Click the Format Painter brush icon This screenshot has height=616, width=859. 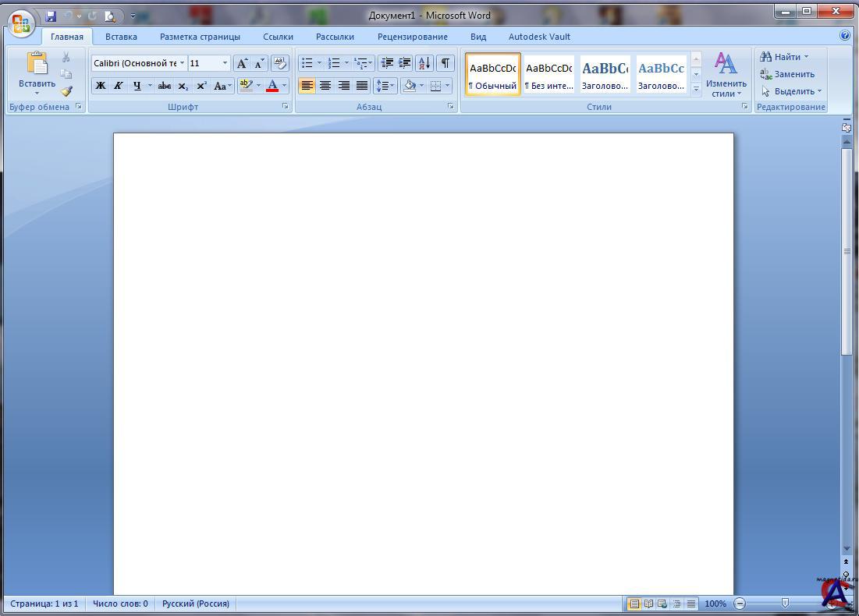[x=66, y=91]
